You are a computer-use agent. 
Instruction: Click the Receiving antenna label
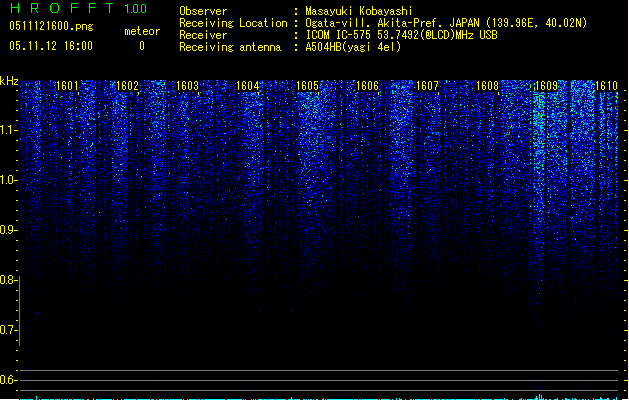(x=230, y=47)
